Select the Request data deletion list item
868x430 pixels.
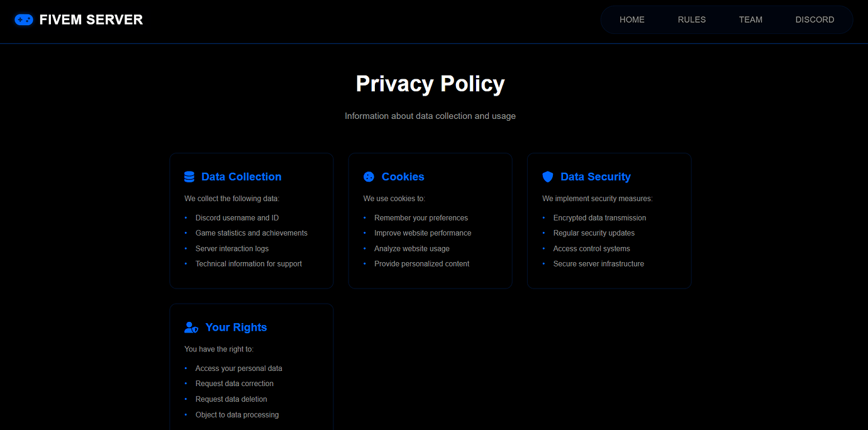[231, 399]
